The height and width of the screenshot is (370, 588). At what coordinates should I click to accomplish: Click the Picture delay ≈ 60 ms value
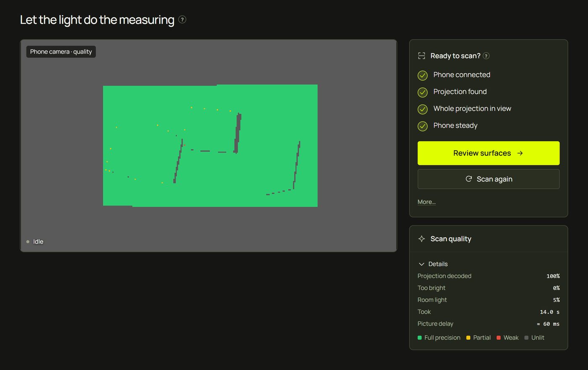[548, 324]
